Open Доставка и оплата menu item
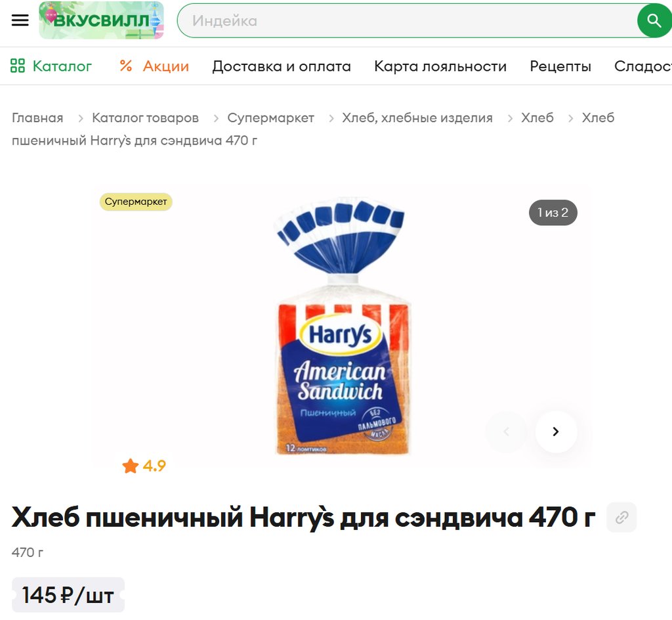 [x=282, y=66]
